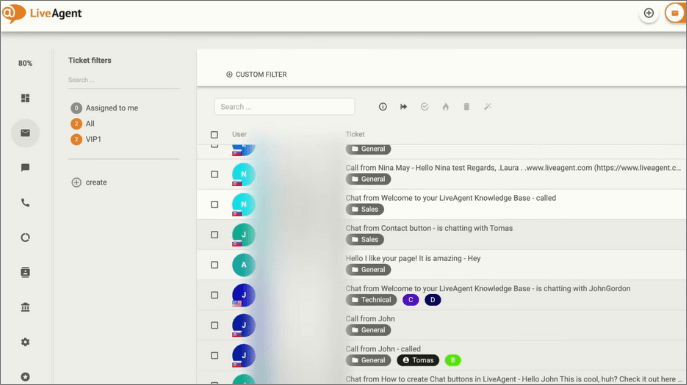Screen dimensions: 687x385
Task: Click the plus circle icon in the header
Action: (648, 13)
